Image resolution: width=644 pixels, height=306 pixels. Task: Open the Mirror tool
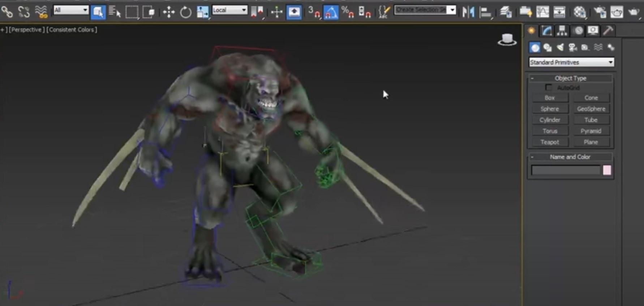pos(468,13)
